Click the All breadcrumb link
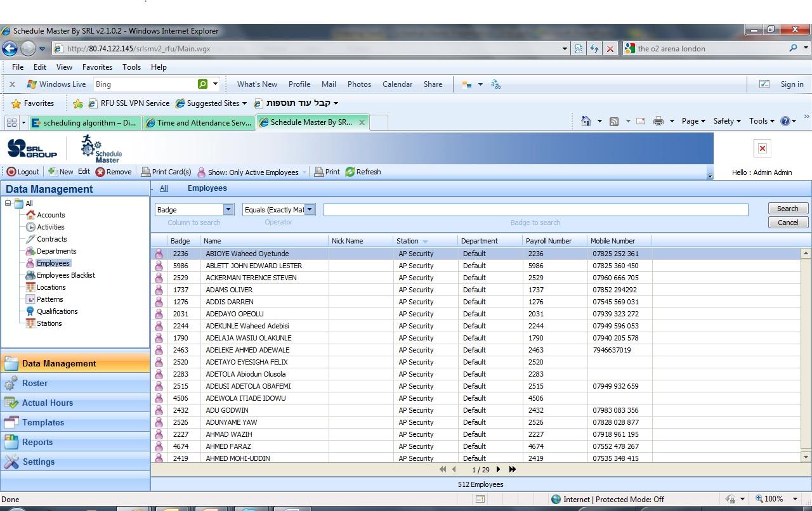The width and height of the screenshot is (812, 511). (x=164, y=188)
